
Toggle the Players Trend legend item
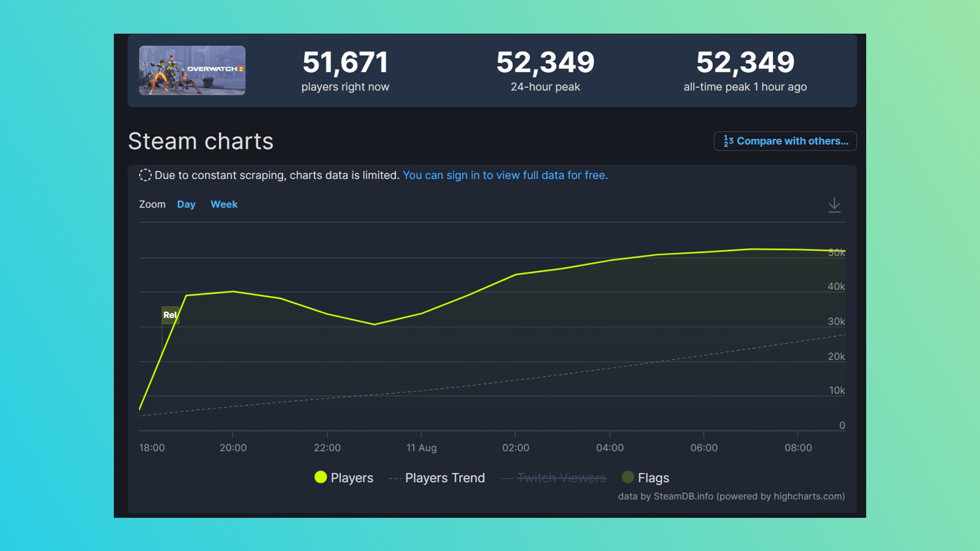point(437,478)
